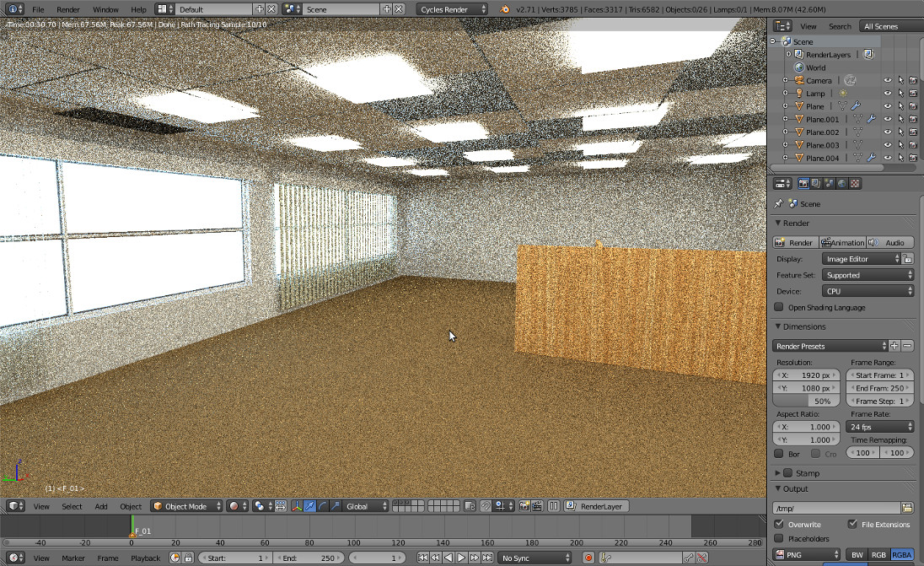Open the file browser for output path

coord(907,509)
